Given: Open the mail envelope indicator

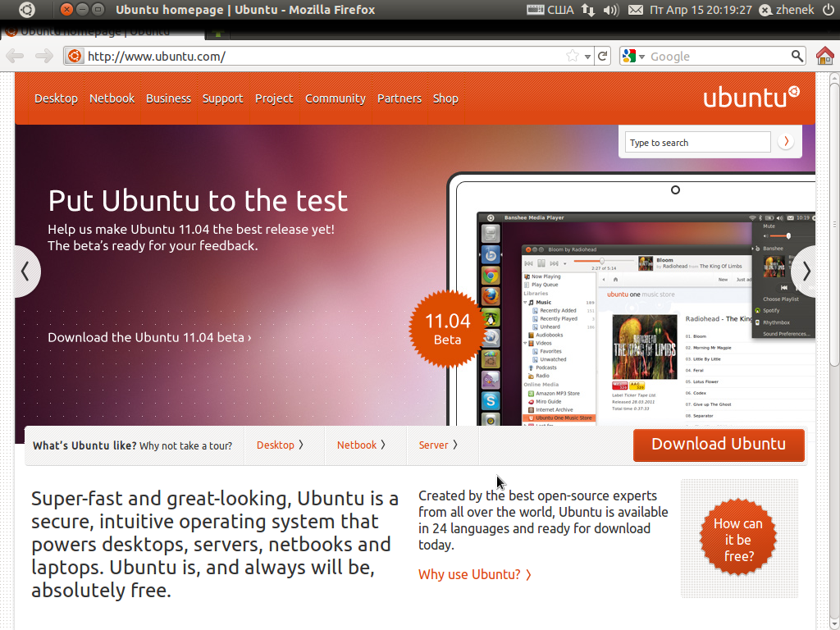Looking at the screenshot, I should tap(636, 10).
